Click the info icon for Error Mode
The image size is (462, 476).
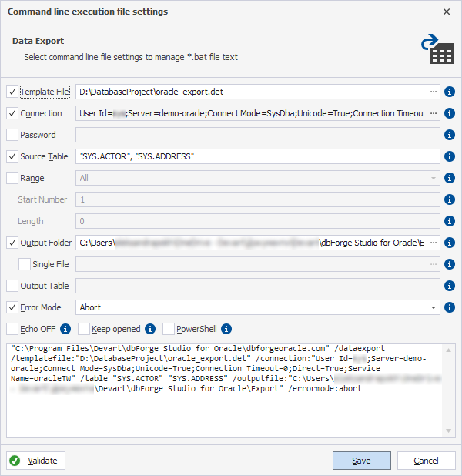(449, 307)
